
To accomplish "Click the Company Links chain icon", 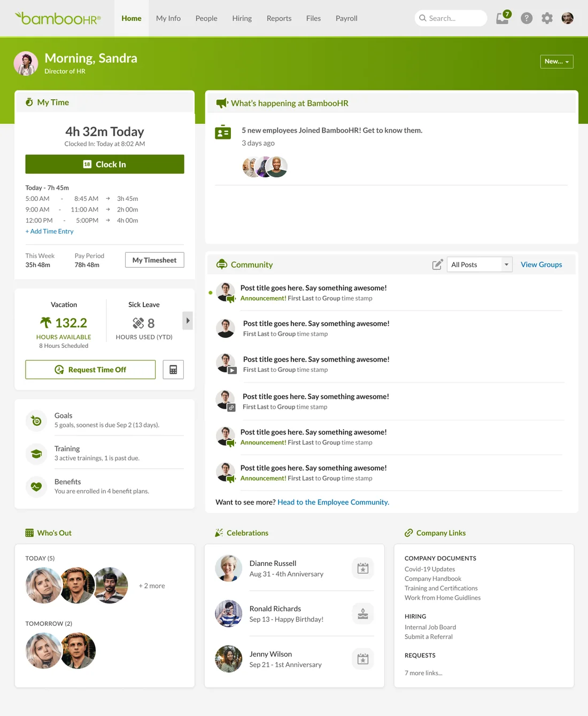I will [409, 533].
